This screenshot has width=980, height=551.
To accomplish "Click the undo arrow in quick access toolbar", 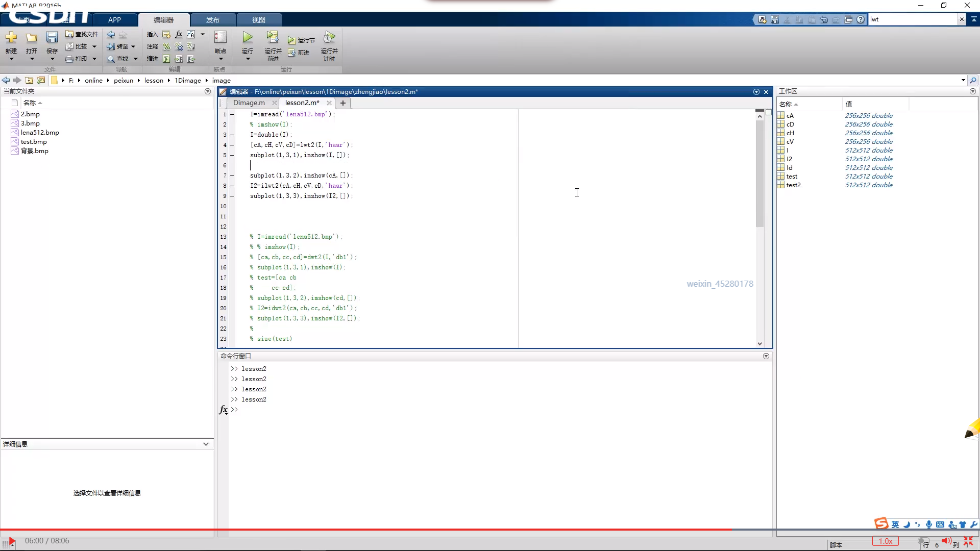I will (x=824, y=19).
